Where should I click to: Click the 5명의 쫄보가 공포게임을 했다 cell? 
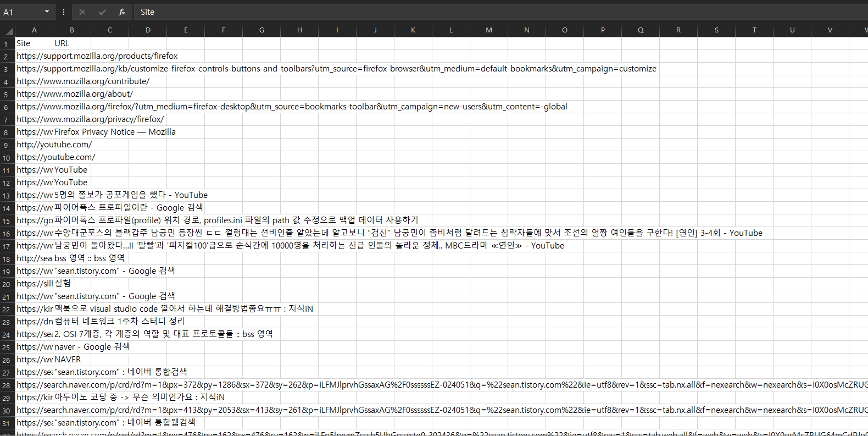(131, 195)
